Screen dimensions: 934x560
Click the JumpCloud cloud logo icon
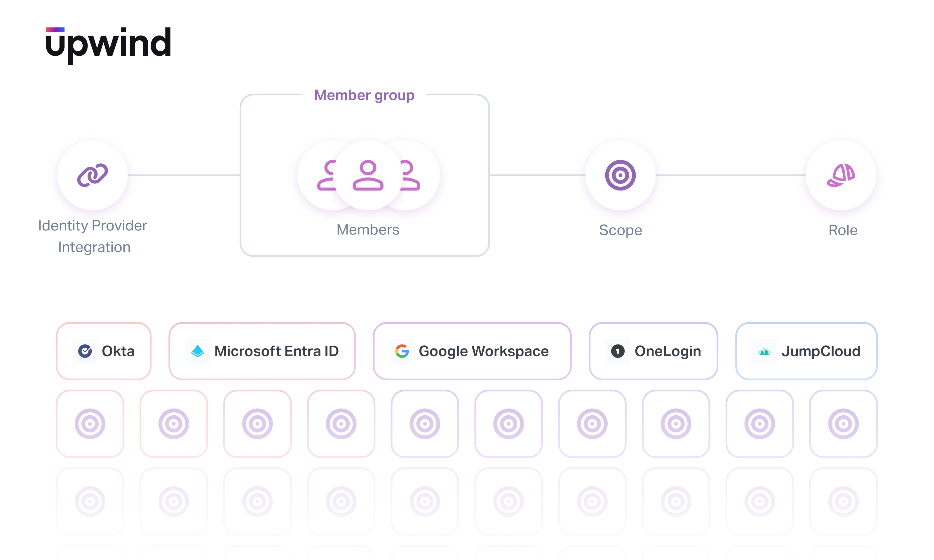[x=764, y=351]
